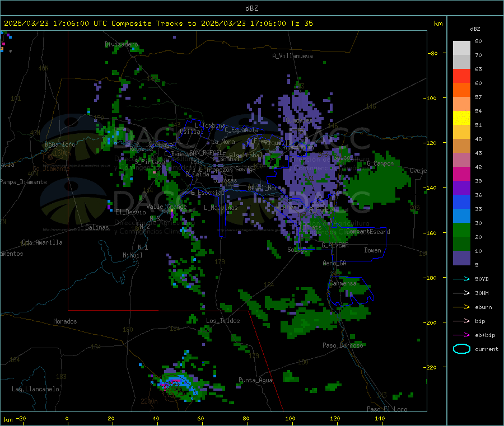Pick the light grey 80-70 dBZ swatch

(x=461, y=48)
